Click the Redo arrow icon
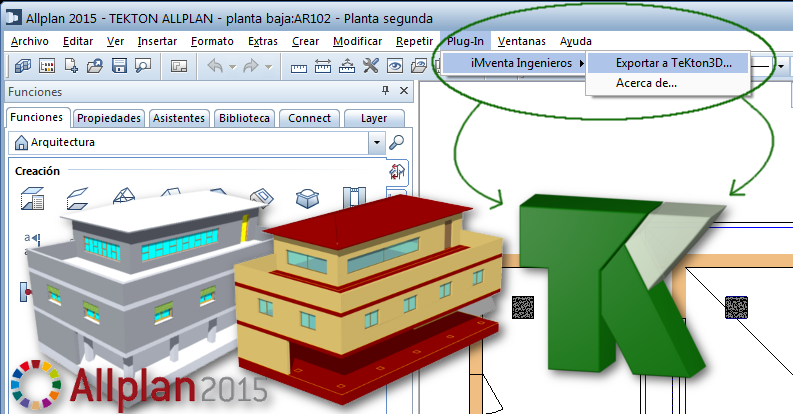The width and height of the screenshot is (793, 414). (x=251, y=66)
